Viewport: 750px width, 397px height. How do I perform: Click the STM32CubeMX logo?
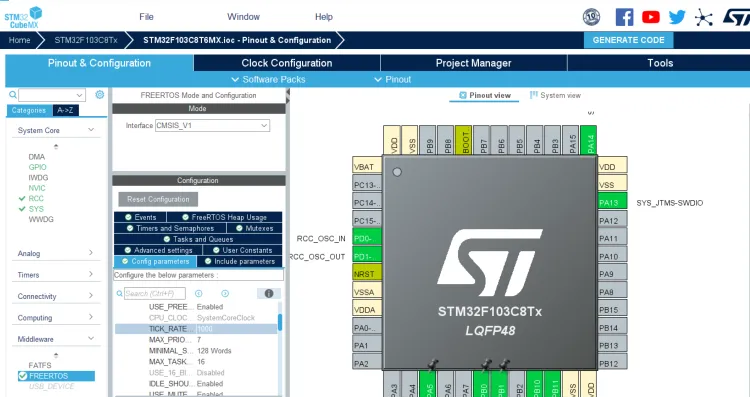click(22, 17)
